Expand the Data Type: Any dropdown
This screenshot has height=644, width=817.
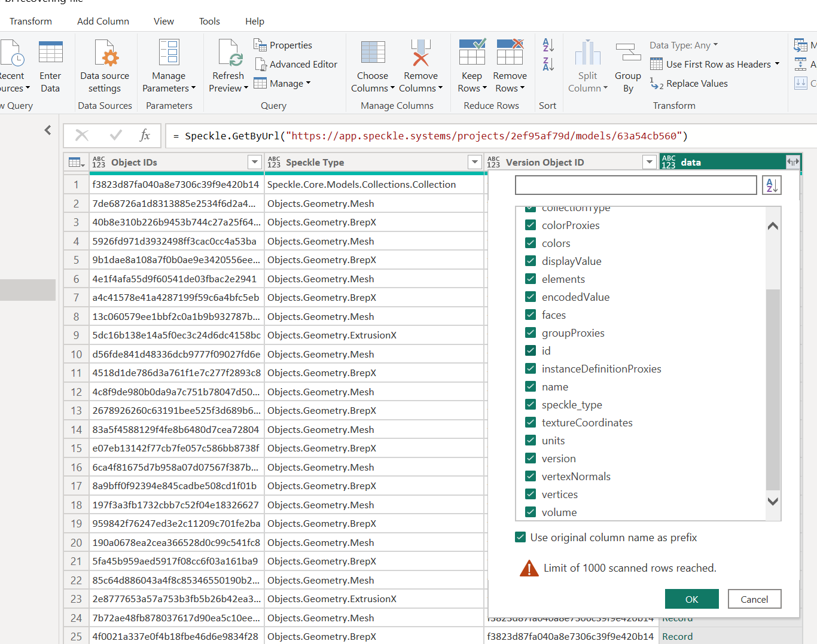point(684,45)
